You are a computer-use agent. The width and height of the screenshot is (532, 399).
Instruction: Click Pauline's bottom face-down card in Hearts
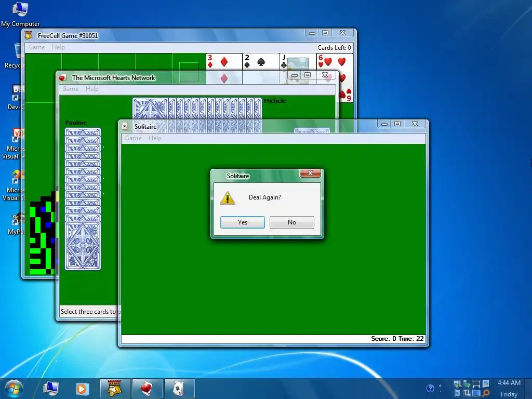tap(83, 246)
